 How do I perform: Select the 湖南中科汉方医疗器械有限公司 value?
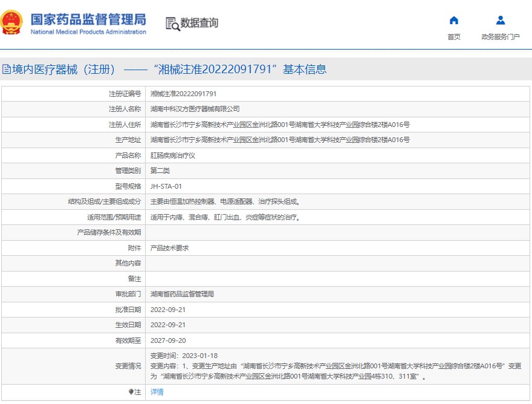pyautogui.click(x=195, y=109)
